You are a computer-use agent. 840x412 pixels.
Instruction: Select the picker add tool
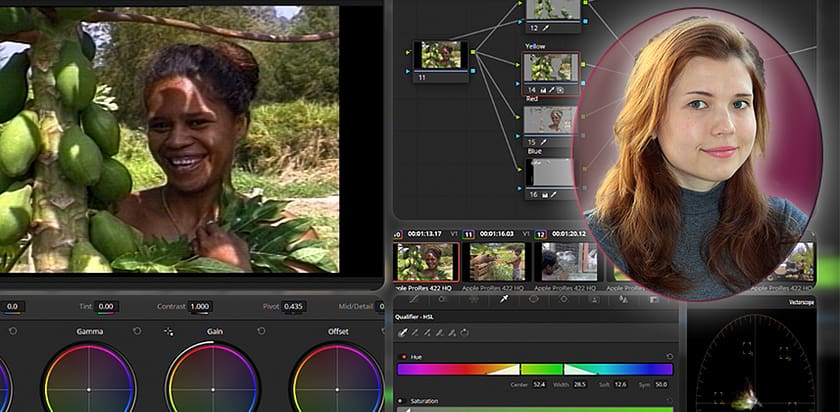(x=428, y=333)
